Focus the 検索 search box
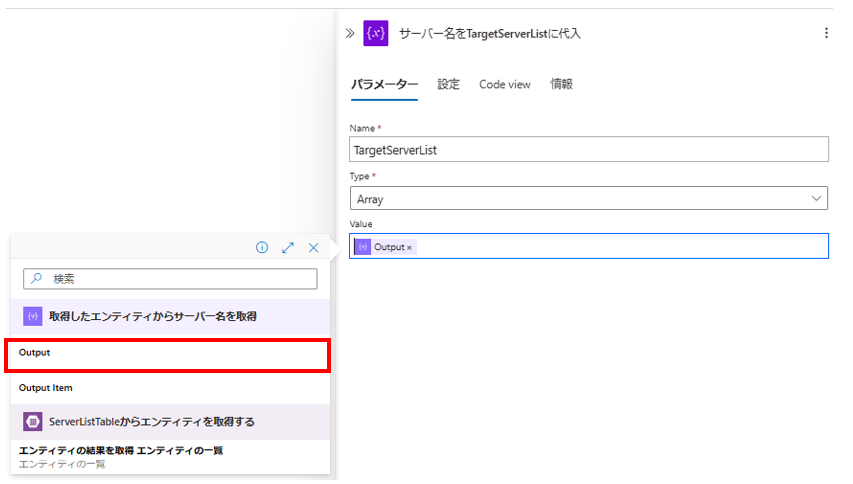Image resolution: width=853 pixels, height=484 pixels. (170, 278)
